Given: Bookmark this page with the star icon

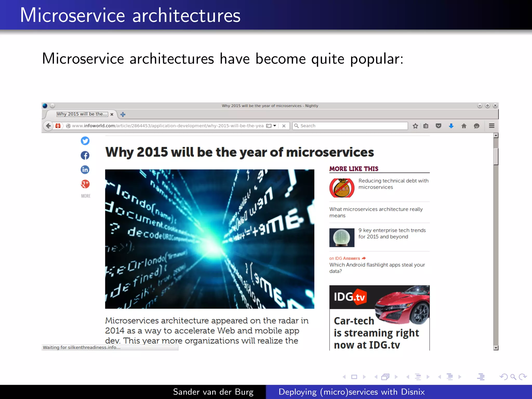Looking at the screenshot, I should coord(415,126).
